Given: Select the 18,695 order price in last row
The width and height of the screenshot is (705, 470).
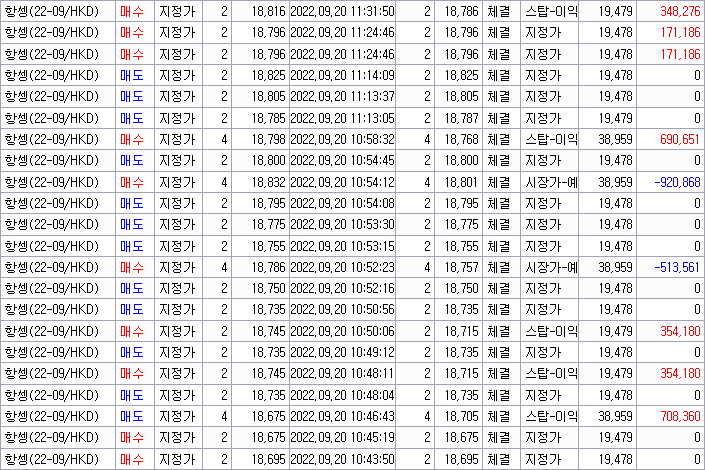Looking at the screenshot, I should click(267, 459).
